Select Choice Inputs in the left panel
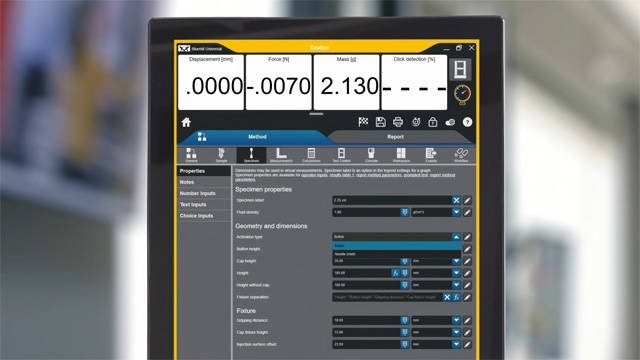The image size is (640, 360). click(x=204, y=216)
